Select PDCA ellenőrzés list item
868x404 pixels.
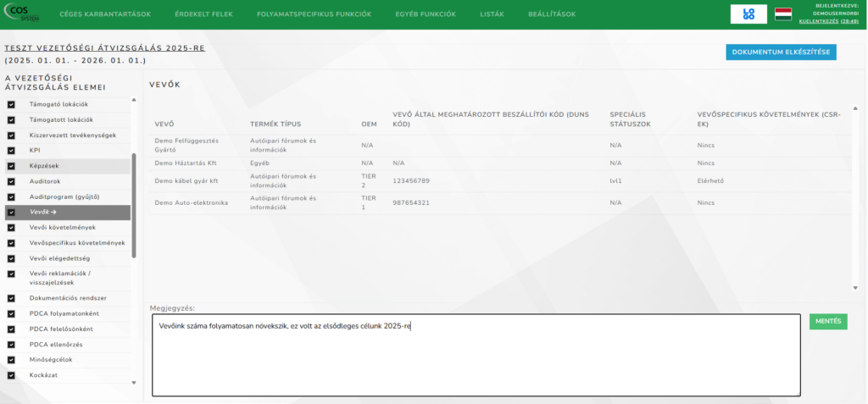point(56,344)
